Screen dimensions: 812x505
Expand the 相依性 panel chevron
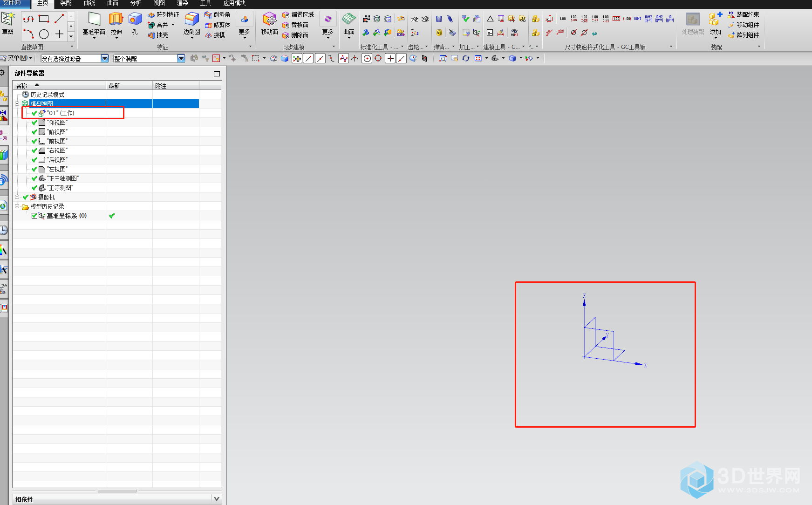(x=217, y=499)
